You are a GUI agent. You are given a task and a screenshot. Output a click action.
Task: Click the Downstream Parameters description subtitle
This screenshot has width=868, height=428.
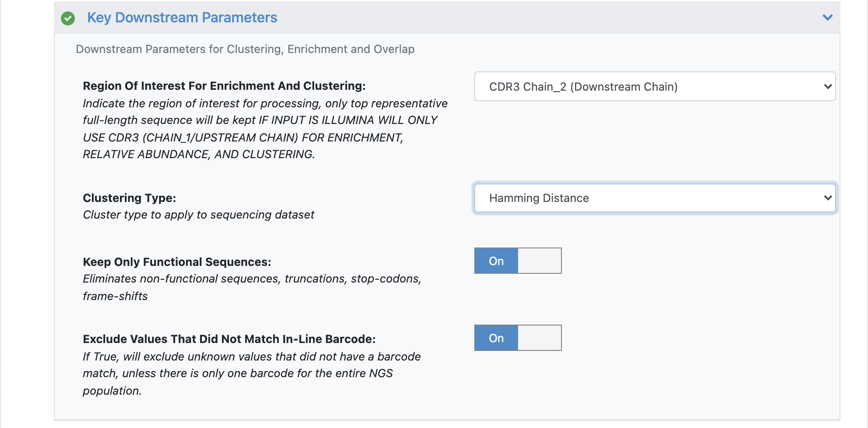tap(245, 49)
